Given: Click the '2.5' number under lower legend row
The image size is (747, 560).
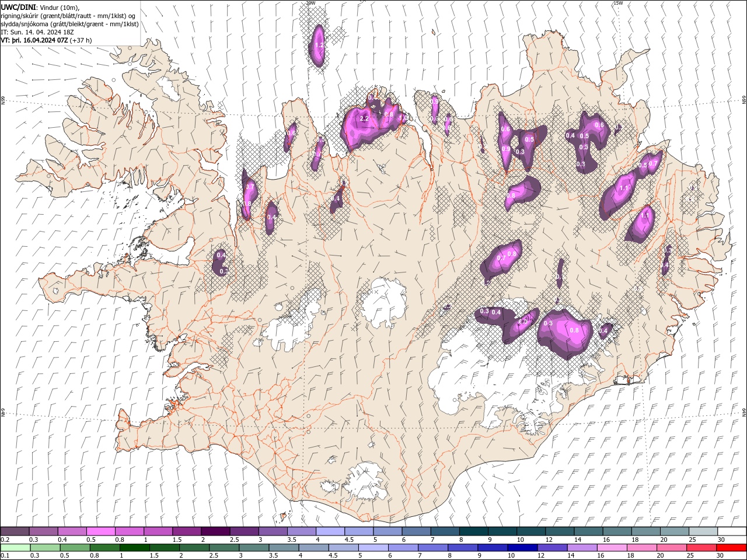Looking at the screenshot, I should 214,555.
